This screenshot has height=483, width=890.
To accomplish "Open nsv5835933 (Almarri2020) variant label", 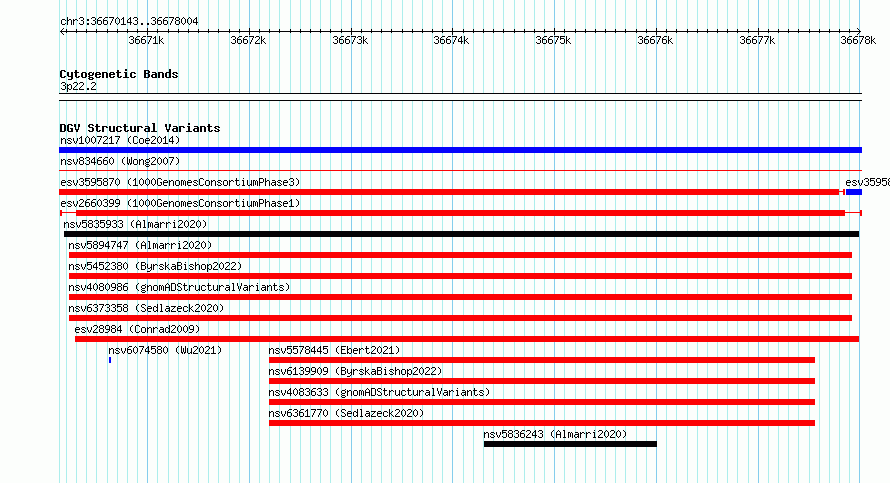I will 135,224.
